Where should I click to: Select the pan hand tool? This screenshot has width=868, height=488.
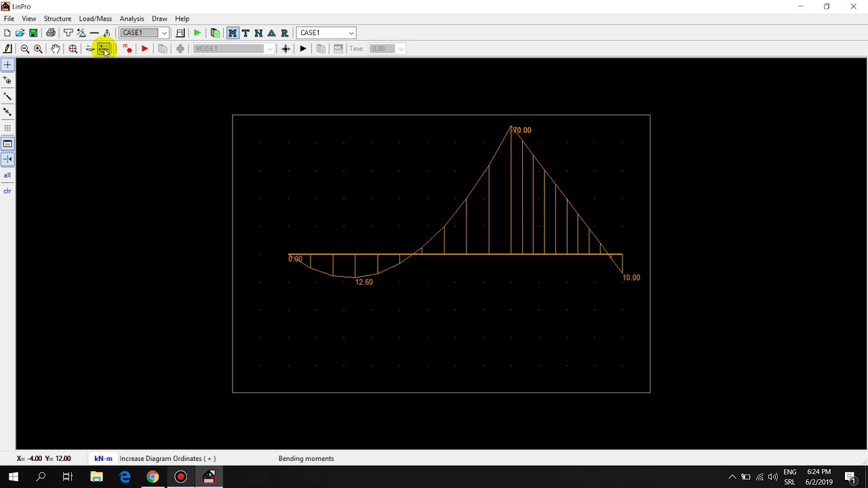[56, 49]
